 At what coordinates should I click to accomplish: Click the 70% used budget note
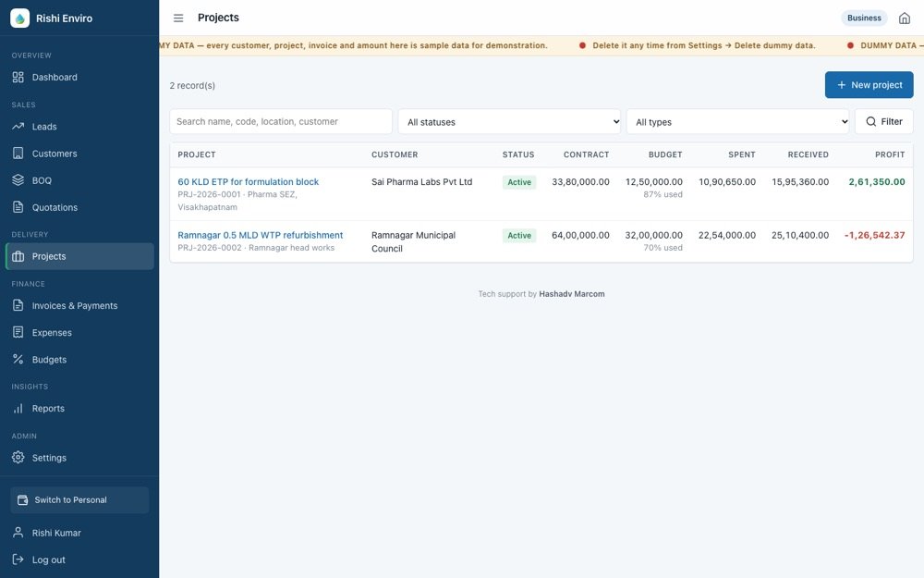tap(663, 248)
